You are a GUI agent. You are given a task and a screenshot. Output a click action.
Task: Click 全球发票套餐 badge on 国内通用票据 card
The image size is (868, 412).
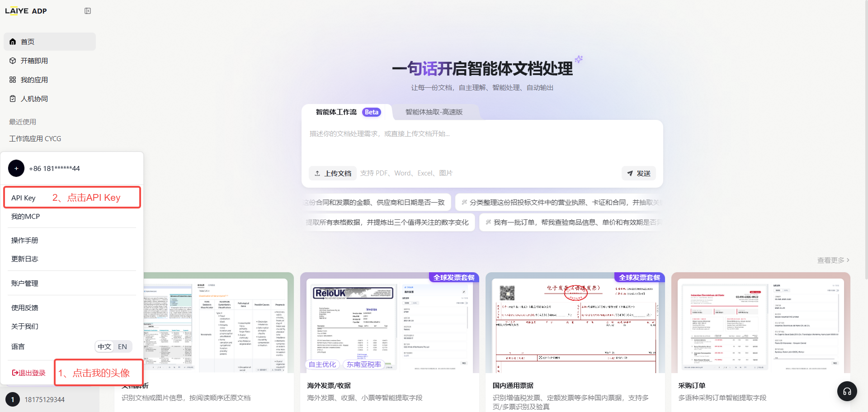(x=639, y=277)
